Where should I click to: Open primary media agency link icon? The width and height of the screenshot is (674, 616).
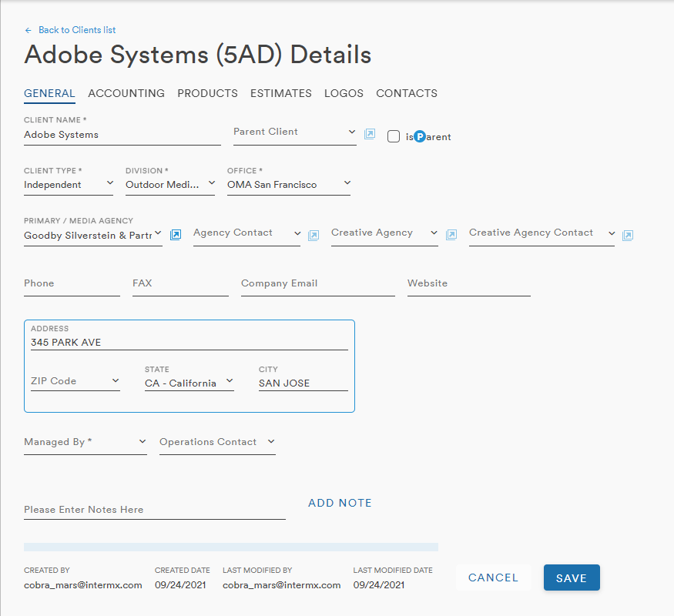[176, 235]
